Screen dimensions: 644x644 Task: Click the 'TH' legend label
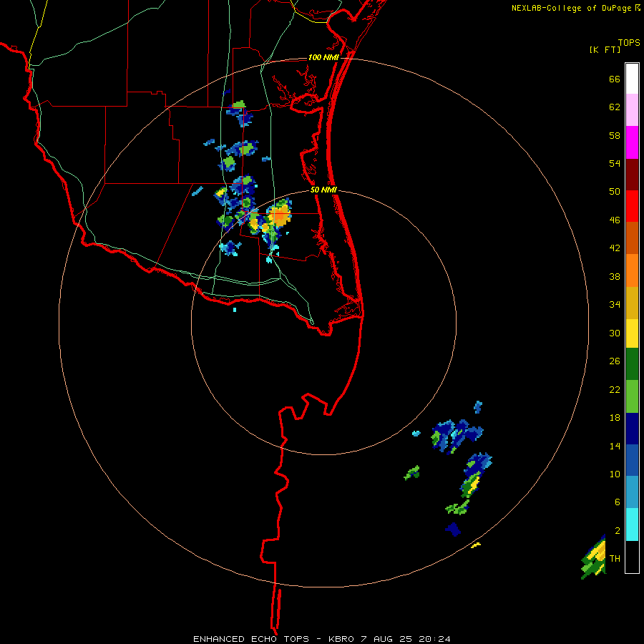point(615,559)
